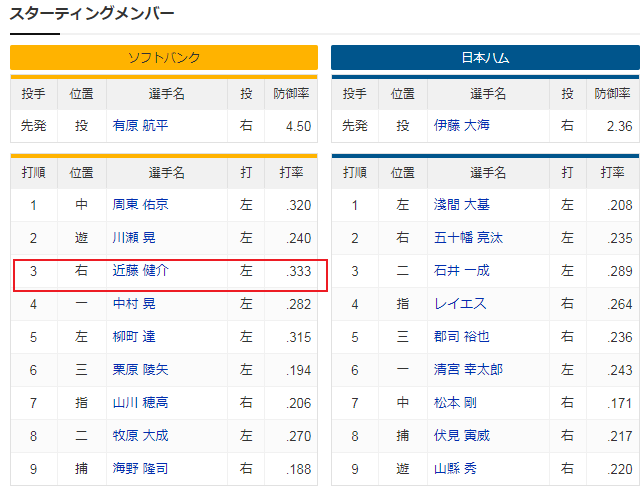The image size is (641, 503).
Task: Open player link レイエス
Action: point(460,304)
